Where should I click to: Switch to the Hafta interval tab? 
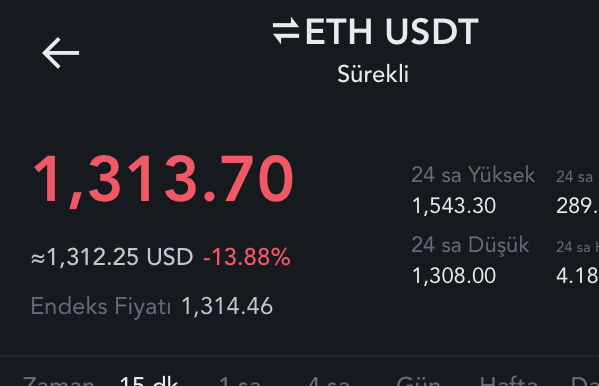508,380
